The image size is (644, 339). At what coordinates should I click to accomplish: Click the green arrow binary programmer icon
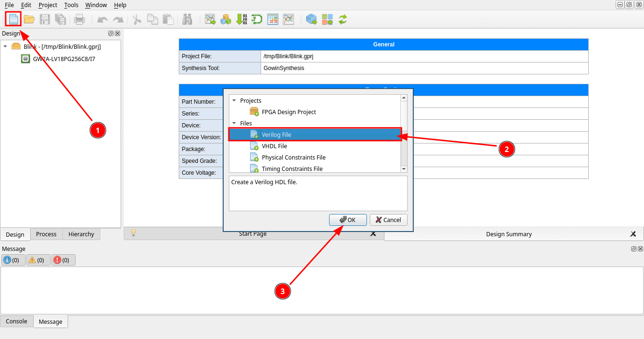tap(241, 19)
